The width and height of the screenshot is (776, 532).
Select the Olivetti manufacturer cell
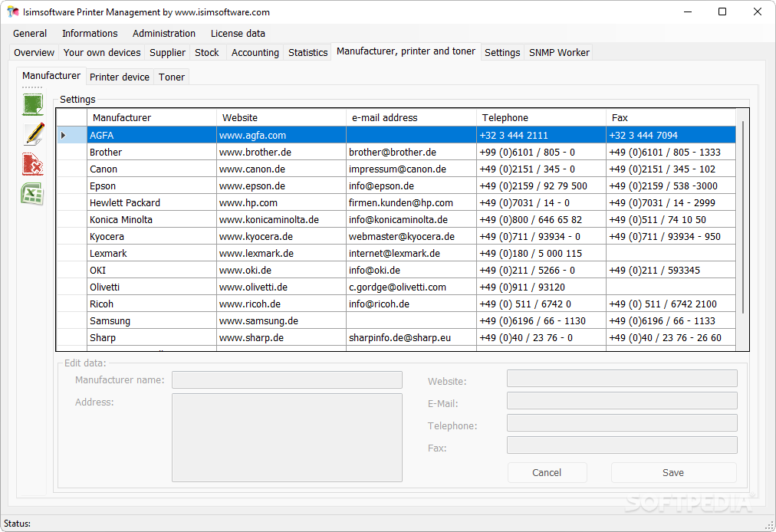[152, 287]
